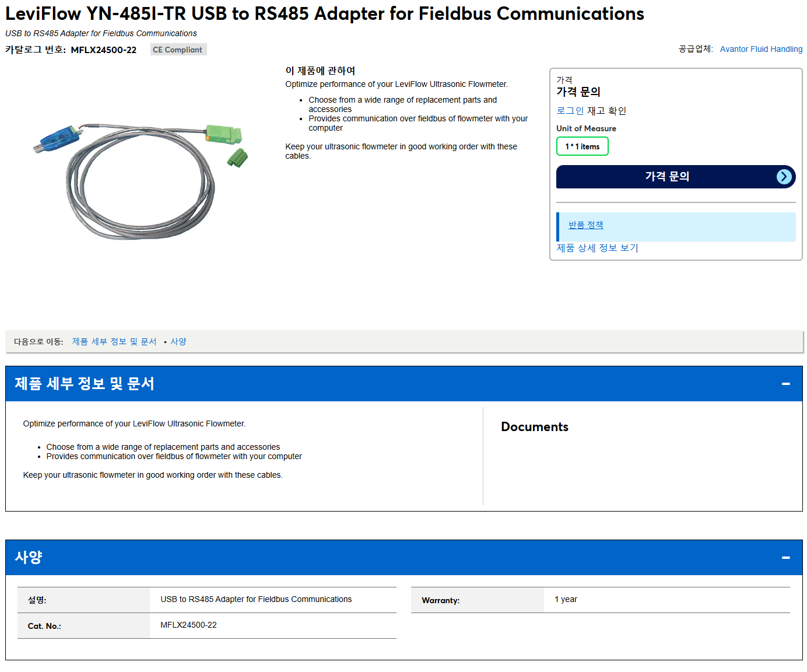
Task: Open 제품 상세 정보 보기 link
Action: pyautogui.click(x=597, y=248)
